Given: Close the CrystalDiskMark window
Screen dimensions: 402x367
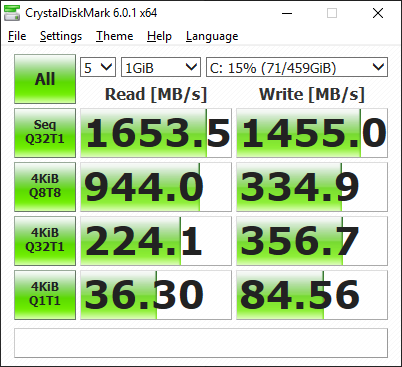Looking at the screenshot, I should click(378, 13).
